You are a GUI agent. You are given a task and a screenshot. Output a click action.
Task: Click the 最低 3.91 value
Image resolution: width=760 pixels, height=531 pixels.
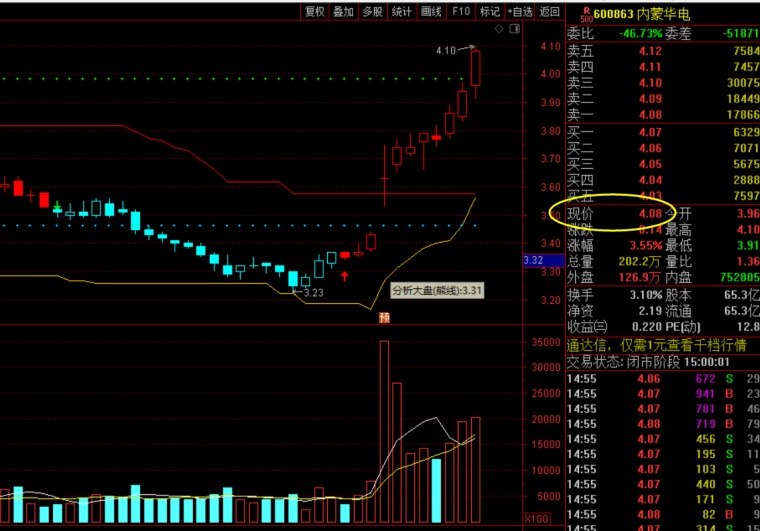click(748, 246)
